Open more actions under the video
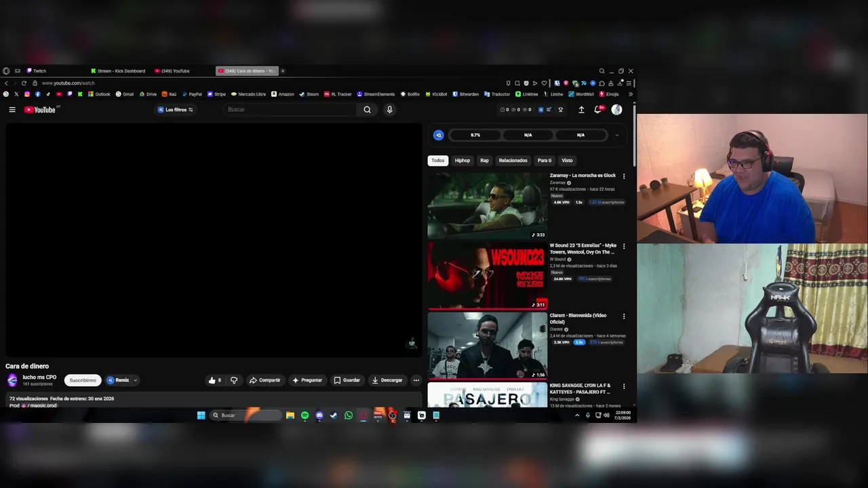Viewport: 868px width, 488px height. click(416, 380)
